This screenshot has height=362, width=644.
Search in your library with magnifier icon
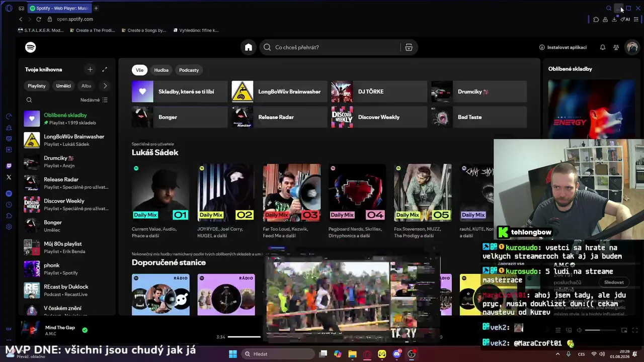click(x=29, y=100)
